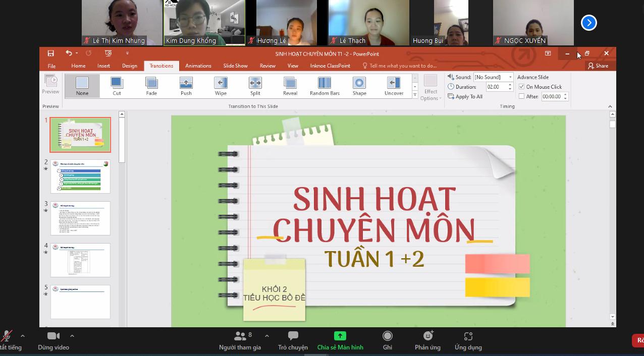Screen dimensions: 644x356
Task: Apply the Wipe transition
Action: click(221, 86)
